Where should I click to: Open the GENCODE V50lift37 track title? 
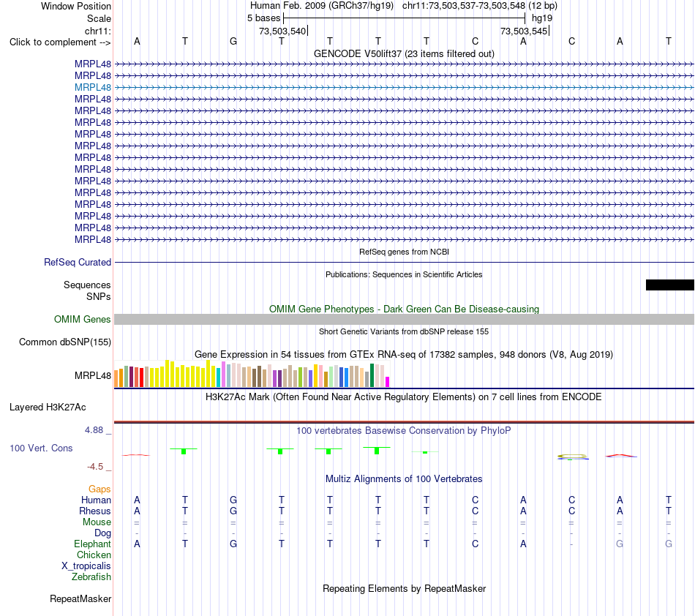point(404,54)
